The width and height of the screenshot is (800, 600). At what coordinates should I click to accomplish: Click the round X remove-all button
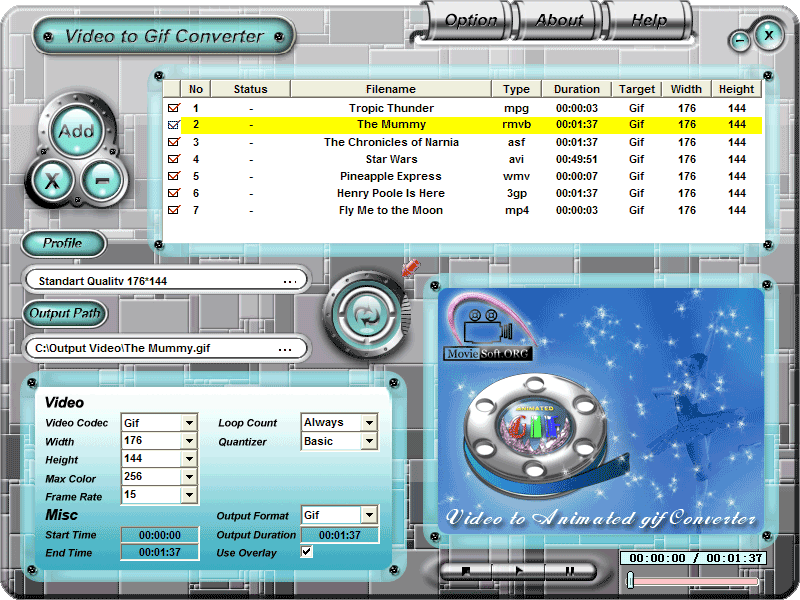[53, 180]
